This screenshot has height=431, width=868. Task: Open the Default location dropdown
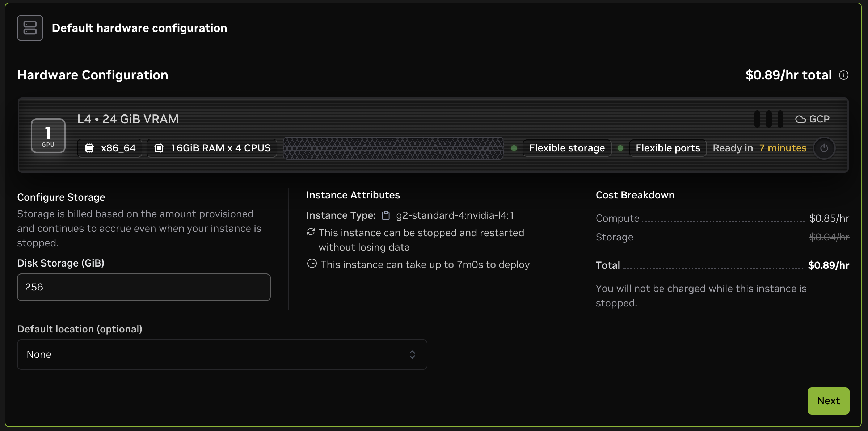[222, 355]
